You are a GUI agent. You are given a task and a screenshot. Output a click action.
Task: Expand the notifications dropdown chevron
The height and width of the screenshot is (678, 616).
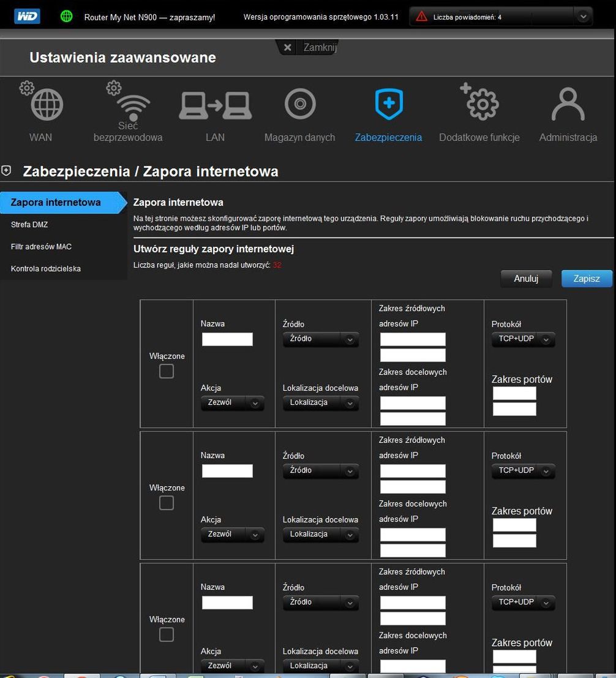click(x=583, y=17)
